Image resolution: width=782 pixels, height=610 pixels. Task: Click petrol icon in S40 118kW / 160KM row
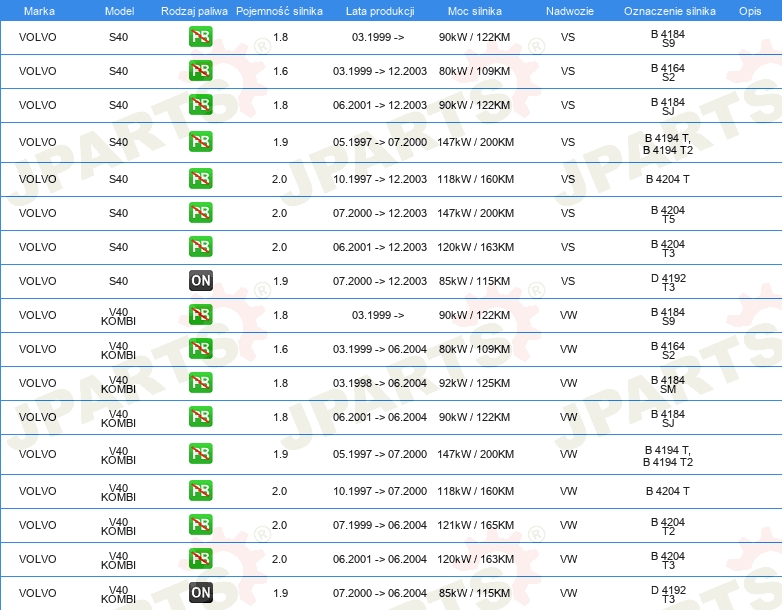200,178
